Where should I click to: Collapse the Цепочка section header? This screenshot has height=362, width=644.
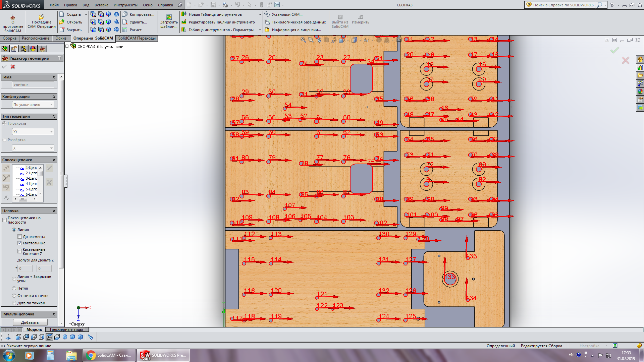tap(54, 211)
